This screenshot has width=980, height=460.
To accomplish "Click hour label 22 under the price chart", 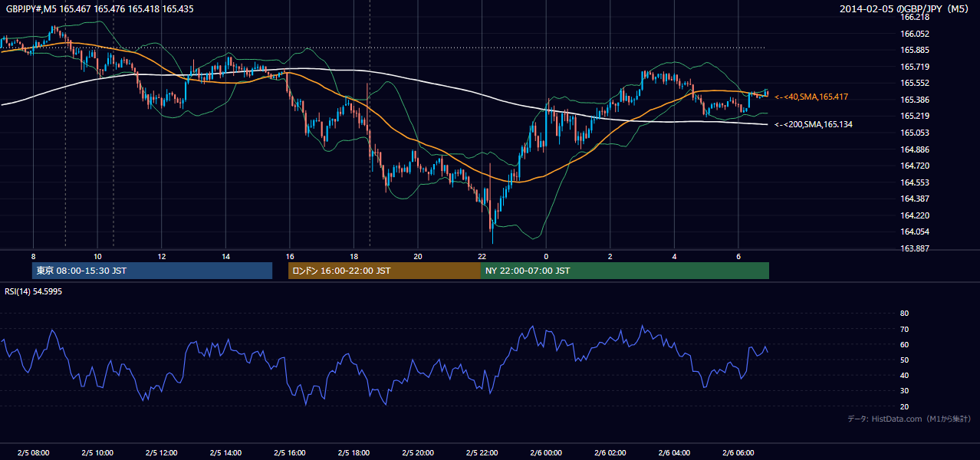I will tap(482, 256).
